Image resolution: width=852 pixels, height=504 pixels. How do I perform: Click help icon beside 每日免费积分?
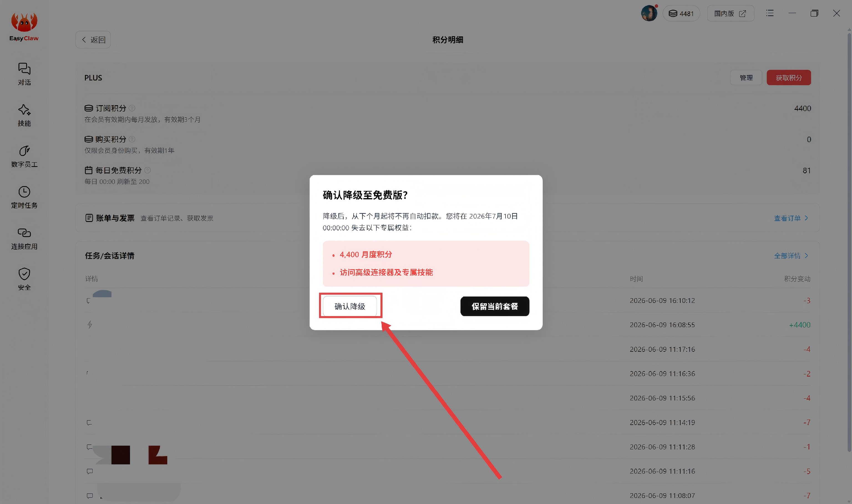148,170
